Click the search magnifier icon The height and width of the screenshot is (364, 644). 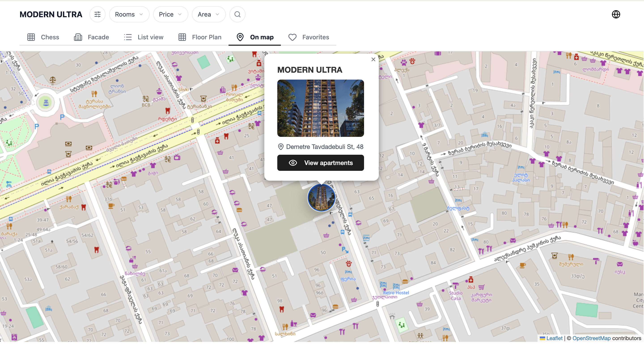click(x=237, y=14)
